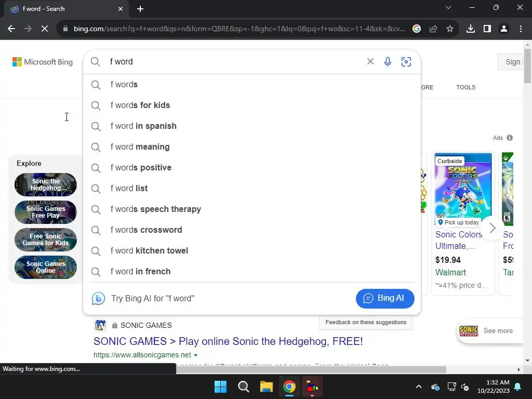
Task: Choose "f word in french" suggestion
Action: tap(252, 271)
